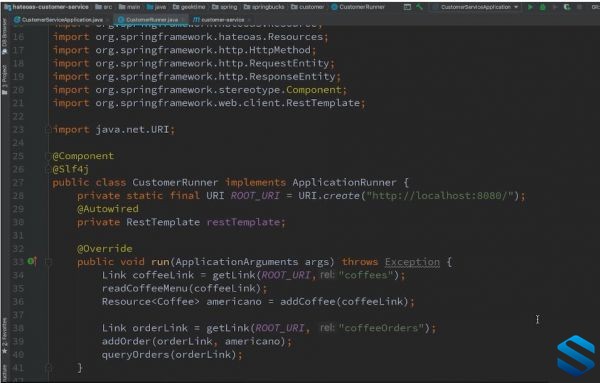Image resolution: width=600 pixels, height=383 pixels.
Task: Click Component in the stereotype import line
Action: (x=314, y=90)
